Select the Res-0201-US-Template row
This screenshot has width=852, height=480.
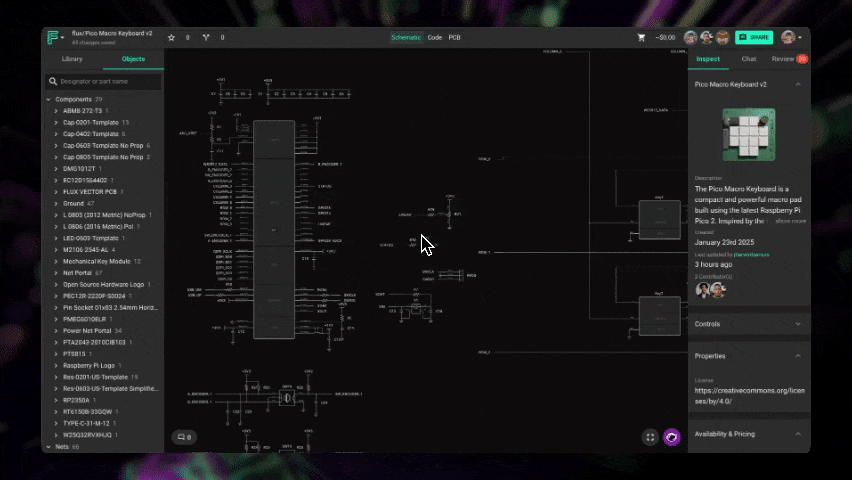click(x=103, y=377)
